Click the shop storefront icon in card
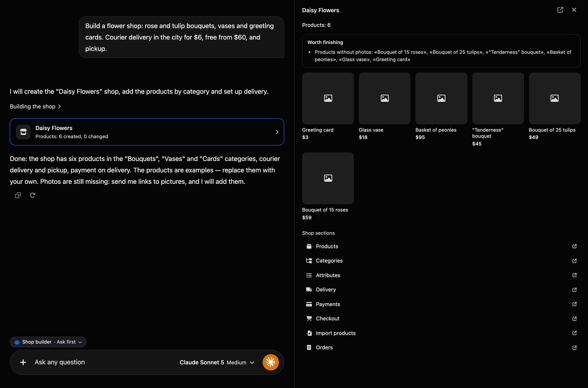The image size is (588, 388). pyautogui.click(x=23, y=132)
